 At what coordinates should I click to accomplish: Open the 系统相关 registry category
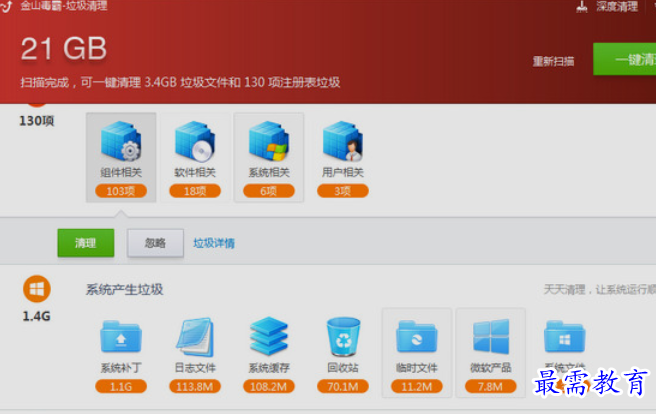(269, 141)
